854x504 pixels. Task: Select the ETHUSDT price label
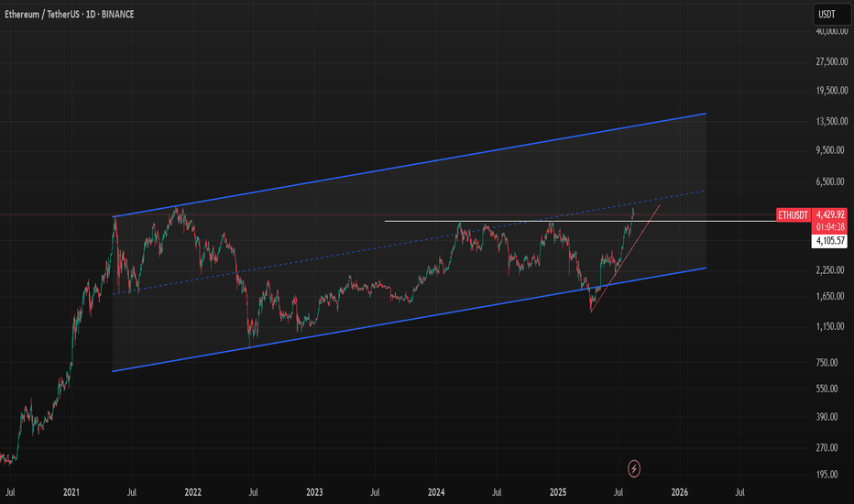pyautogui.click(x=793, y=215)
